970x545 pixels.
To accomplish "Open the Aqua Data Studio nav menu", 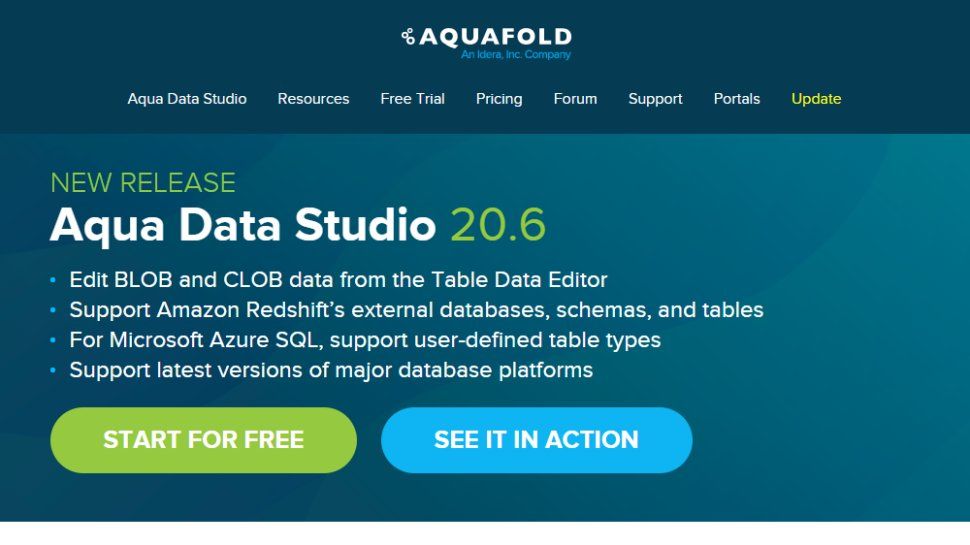I will pos(187,99).
